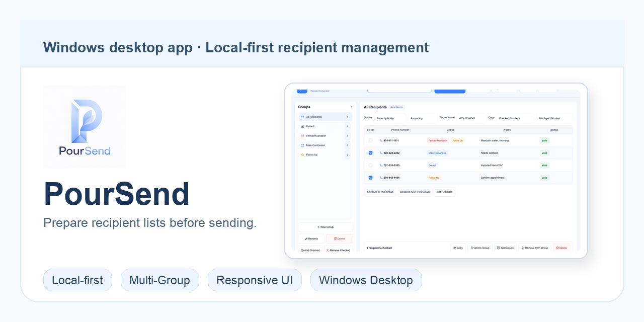Viewport: 644px width, 322px height.
Task: Click the PourSend logo image
Action: [x=85, y=127]
